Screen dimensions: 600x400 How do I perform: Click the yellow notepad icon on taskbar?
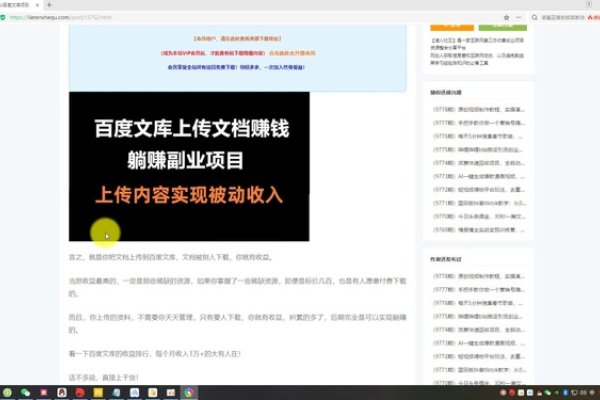(153, 392)
